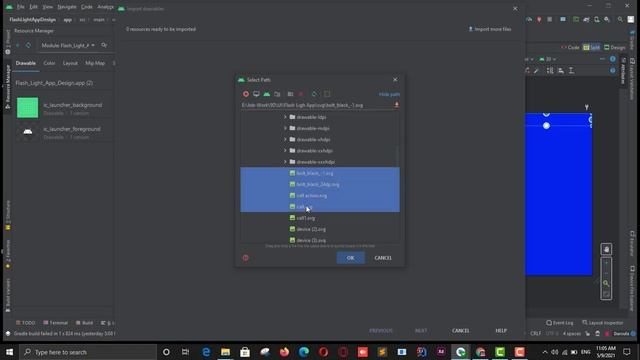Click search icon in Resource Manager
This screenshot has height=360, width=640.
pos(104,45)
